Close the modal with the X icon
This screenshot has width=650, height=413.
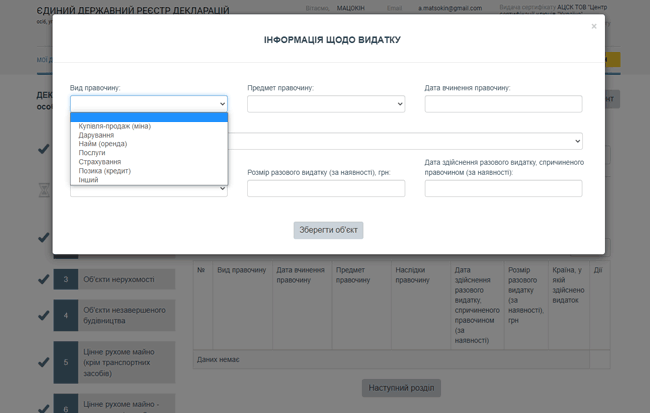click(x=594, y=27)
